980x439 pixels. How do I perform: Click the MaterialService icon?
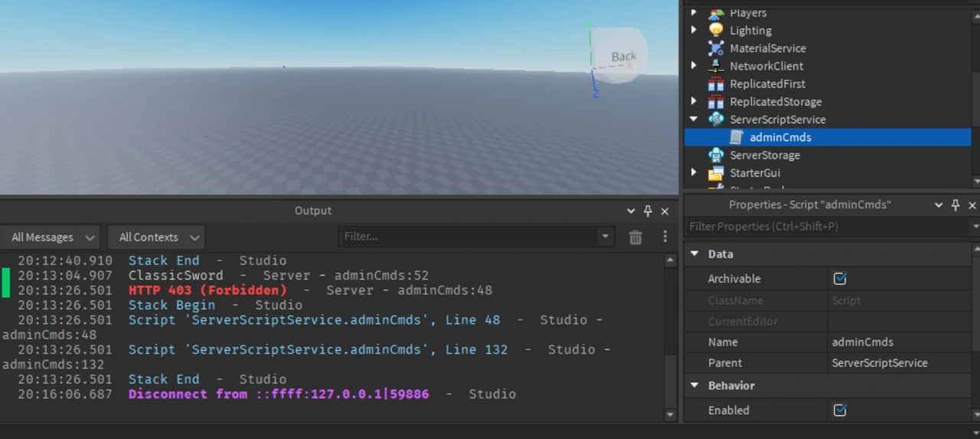click(716, 48)
